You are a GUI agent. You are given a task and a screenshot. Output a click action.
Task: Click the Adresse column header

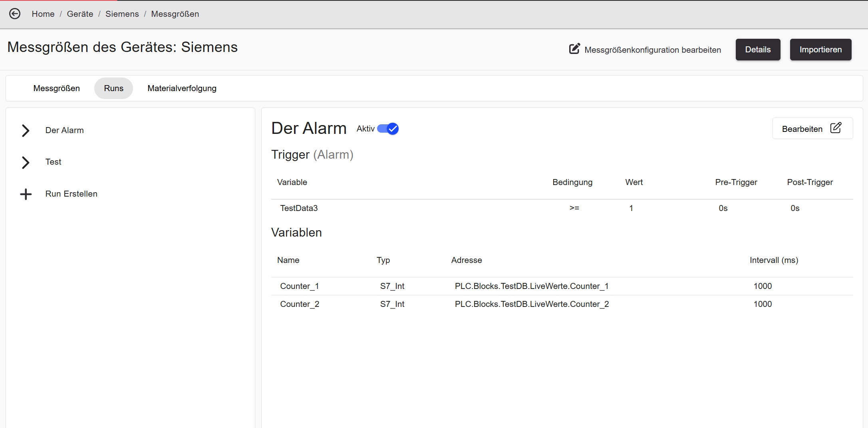point(467,260)
